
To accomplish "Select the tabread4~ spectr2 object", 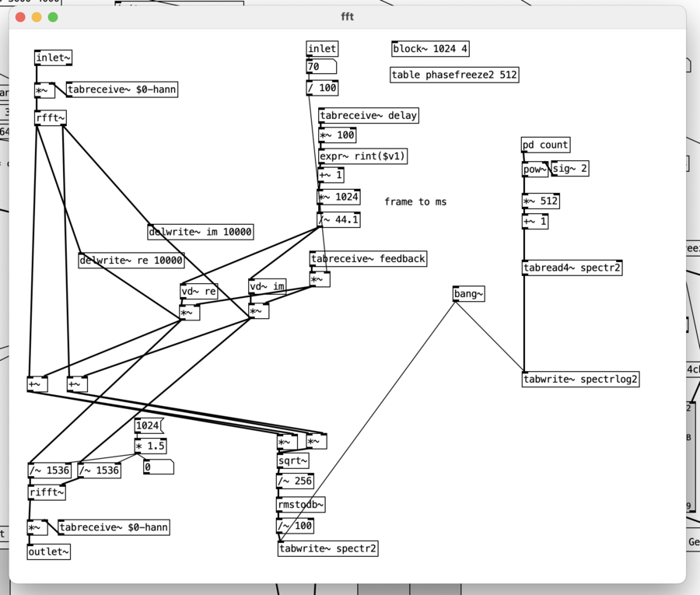I will [572, 268].
